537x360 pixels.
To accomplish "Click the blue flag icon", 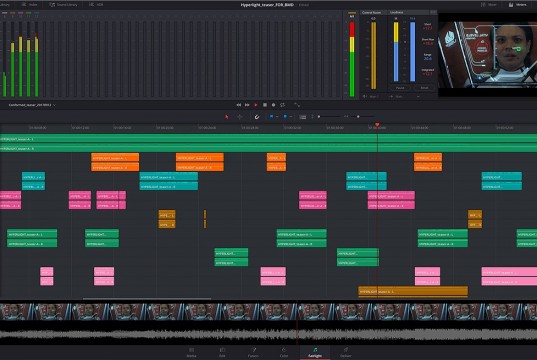I will pyautogui.click(x=271, y=117).
